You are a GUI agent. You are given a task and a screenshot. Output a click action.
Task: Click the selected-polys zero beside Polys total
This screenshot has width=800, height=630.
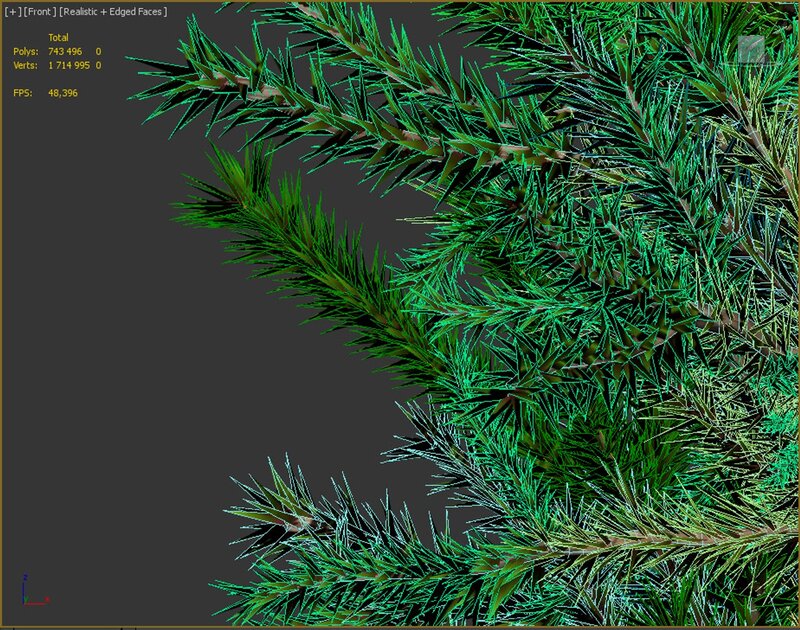point(98,51)
